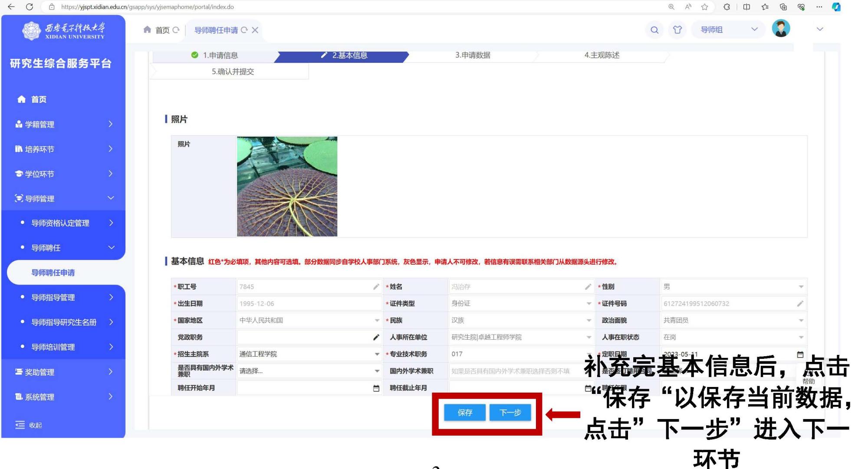
Task: Click the 下一步 button
Action: (510, 413)
